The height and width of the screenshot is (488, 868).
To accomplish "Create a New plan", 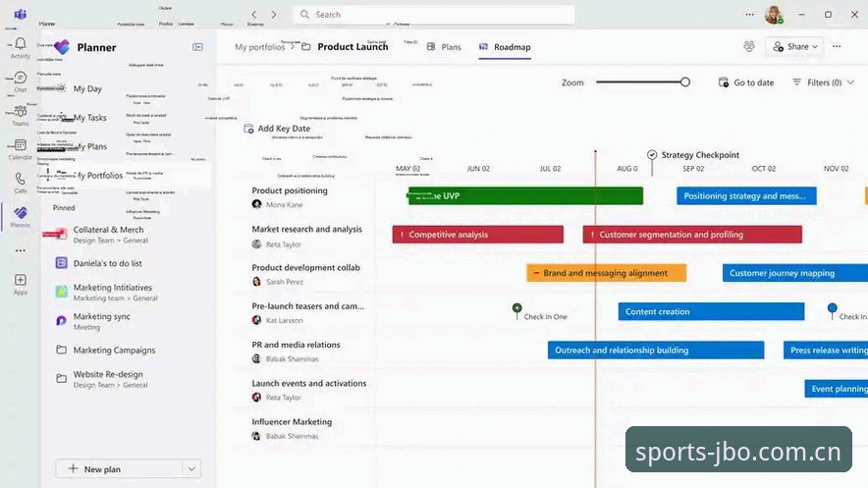I will click(119, 469).
